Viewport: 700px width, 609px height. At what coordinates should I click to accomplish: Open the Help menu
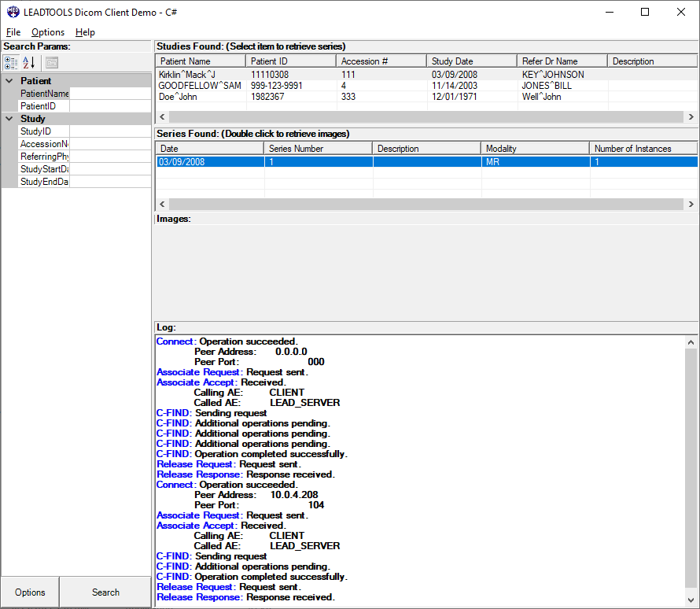[85, 32]
